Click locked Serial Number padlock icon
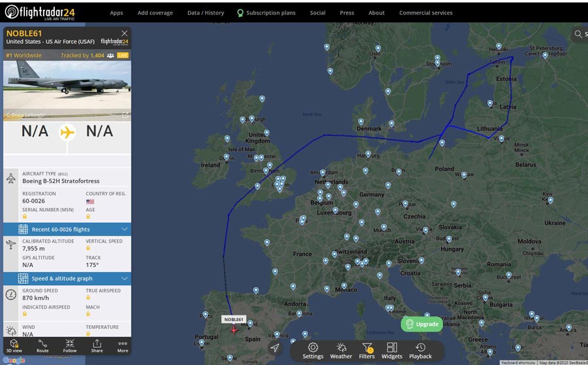The height and width of the screenshot is (365, 588). point(25,217)
